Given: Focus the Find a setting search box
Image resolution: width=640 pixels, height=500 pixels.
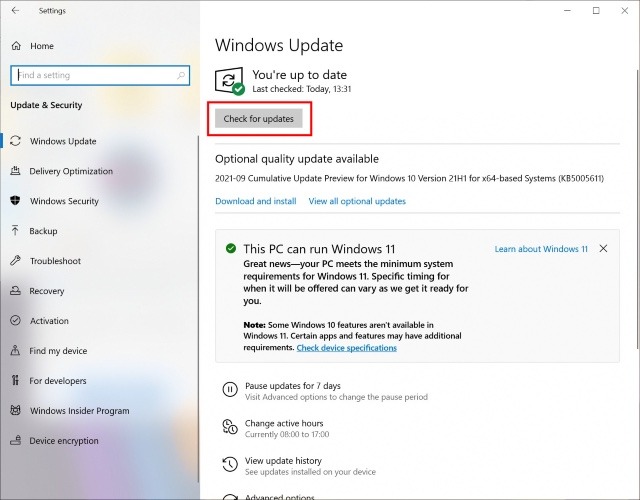Looking at the screenshot, I should 100,76.
